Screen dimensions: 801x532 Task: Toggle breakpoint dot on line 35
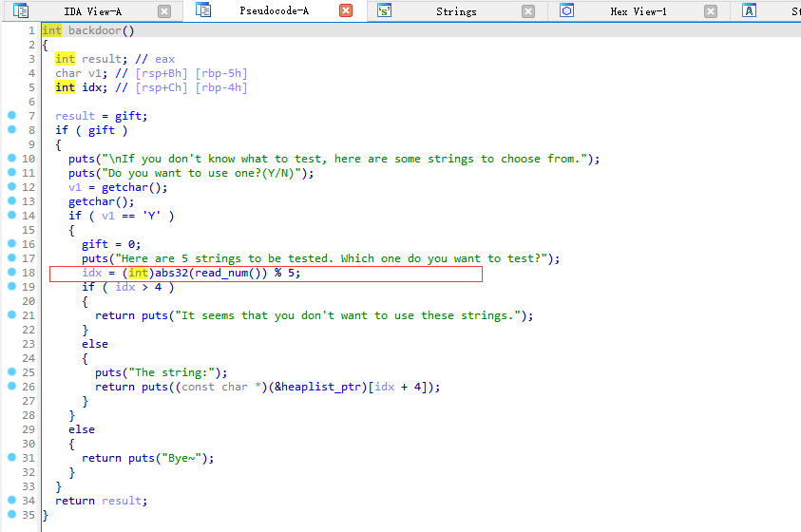(11, 514)
